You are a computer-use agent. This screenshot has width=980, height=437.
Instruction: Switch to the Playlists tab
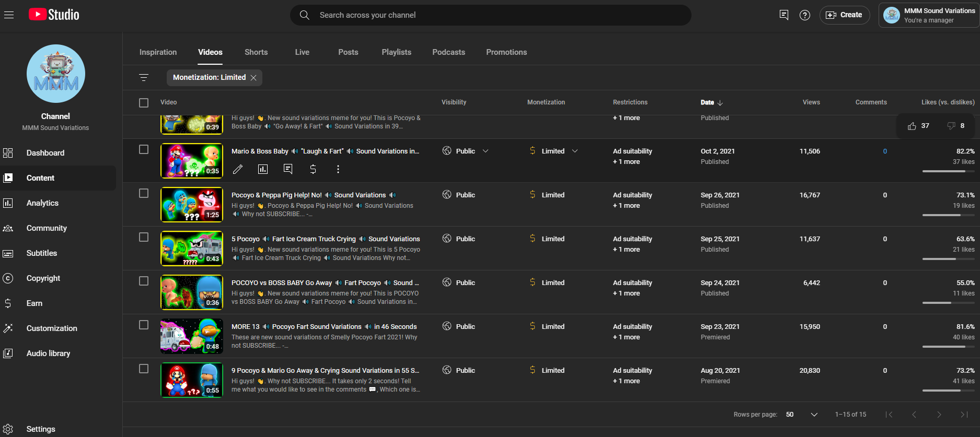396,52
